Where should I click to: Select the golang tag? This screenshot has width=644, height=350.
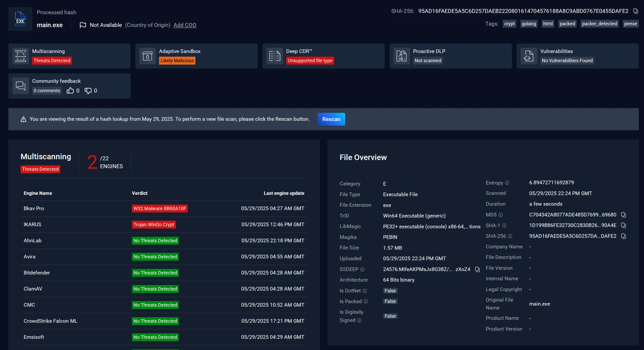[529, 24]
